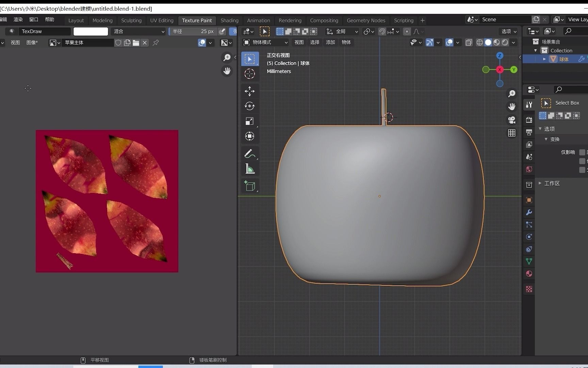
Task: Open the Object properties tab
Action: pos(529,200)
